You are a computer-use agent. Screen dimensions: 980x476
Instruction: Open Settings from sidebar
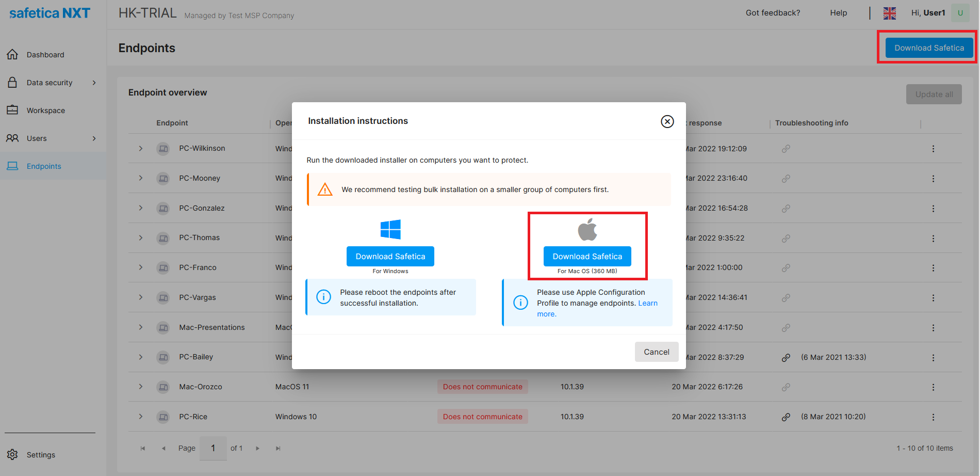[41, 455]
